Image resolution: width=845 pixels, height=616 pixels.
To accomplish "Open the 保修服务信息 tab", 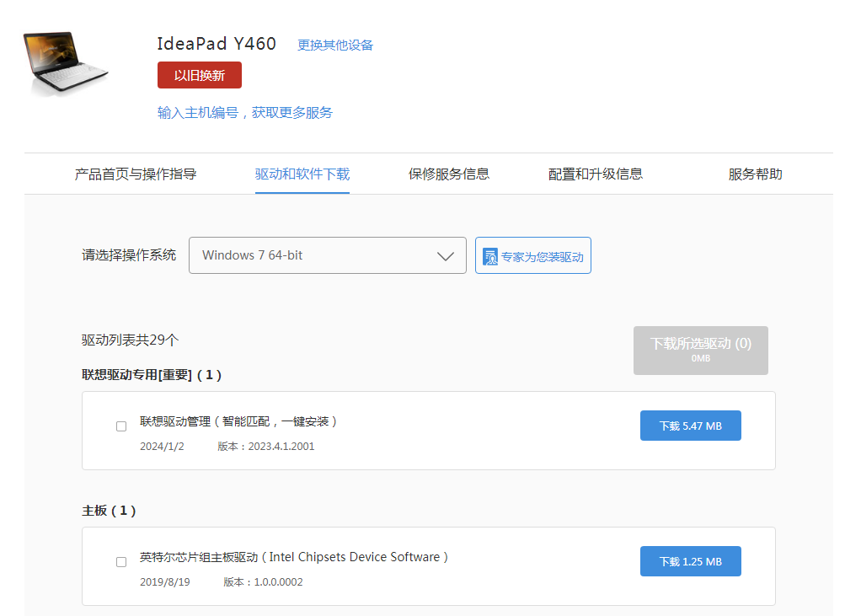I will click(x=449, y=174).
